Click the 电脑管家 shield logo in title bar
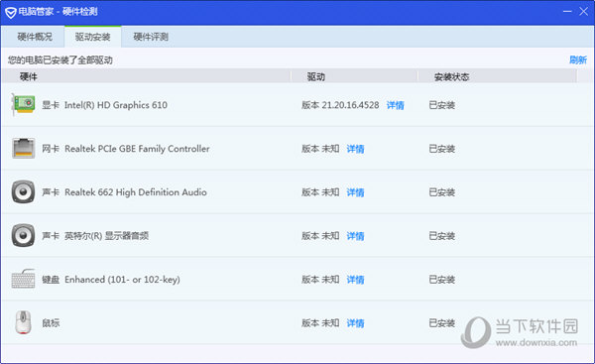Screen dimensions: 595x364 (11, 13)
